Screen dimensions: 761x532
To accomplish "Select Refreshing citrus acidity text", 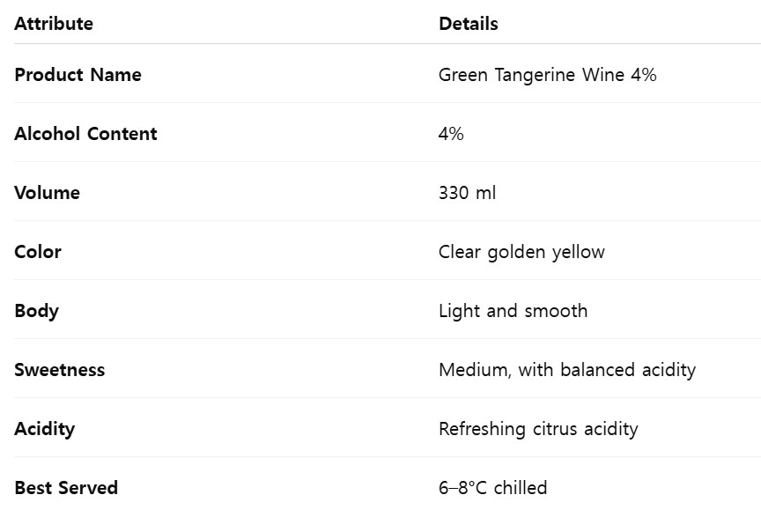I will pyautogui.click(x=538, y=429).
